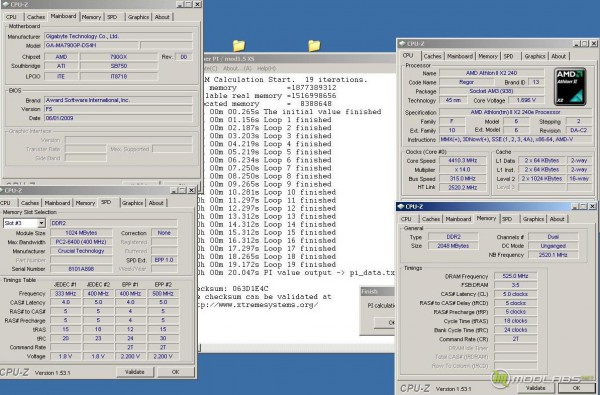Click the 5.0 clocks CAS# Latency value
Image resolution: width=600 pixels, height=395 pixels.
point(515,294)
